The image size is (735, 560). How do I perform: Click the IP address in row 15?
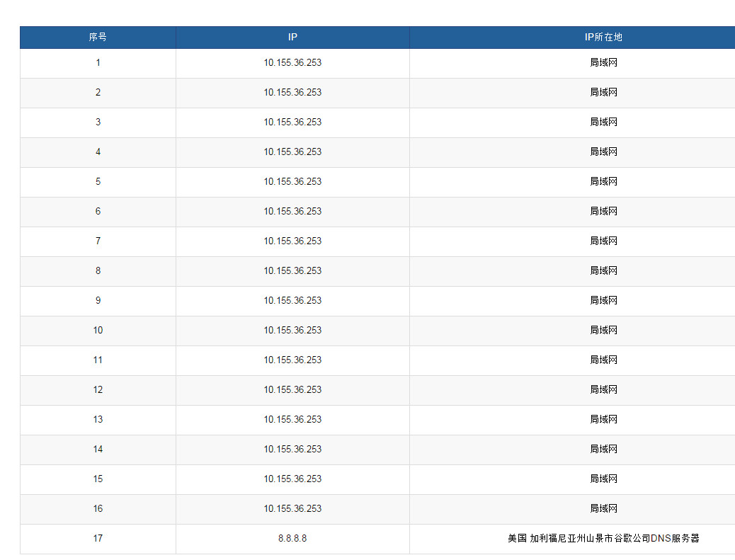pos(292,479)
